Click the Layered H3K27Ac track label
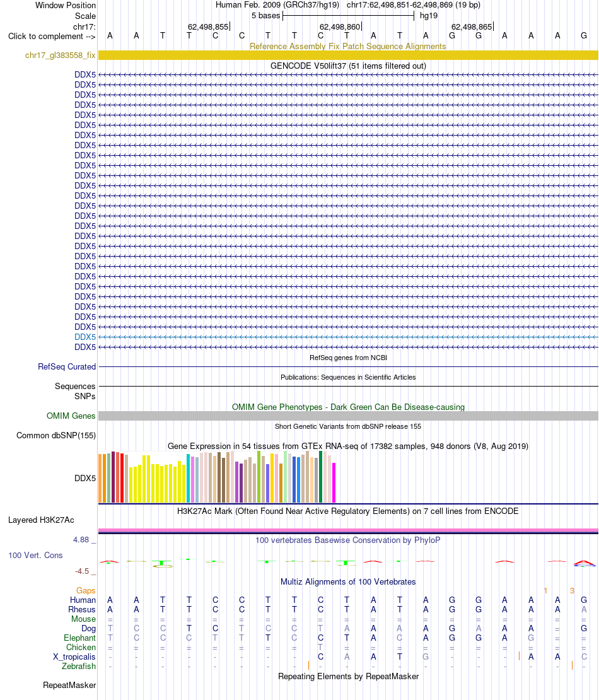The width and height of the screenshot is (599, 700). (41, 520)
